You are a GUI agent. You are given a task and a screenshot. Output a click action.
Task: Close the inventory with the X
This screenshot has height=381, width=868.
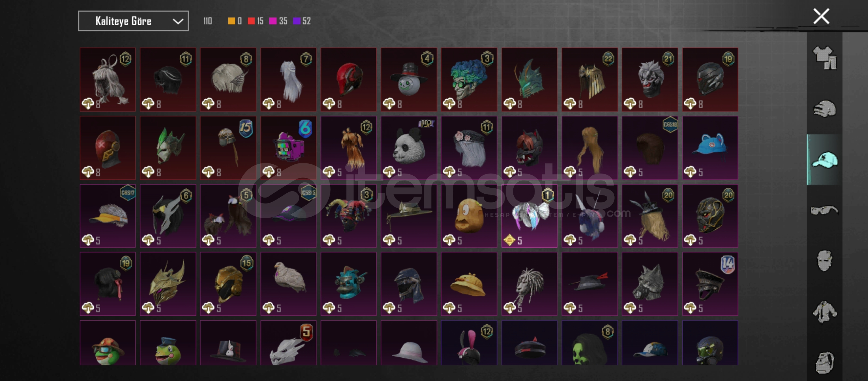click(x=821, y=17)
